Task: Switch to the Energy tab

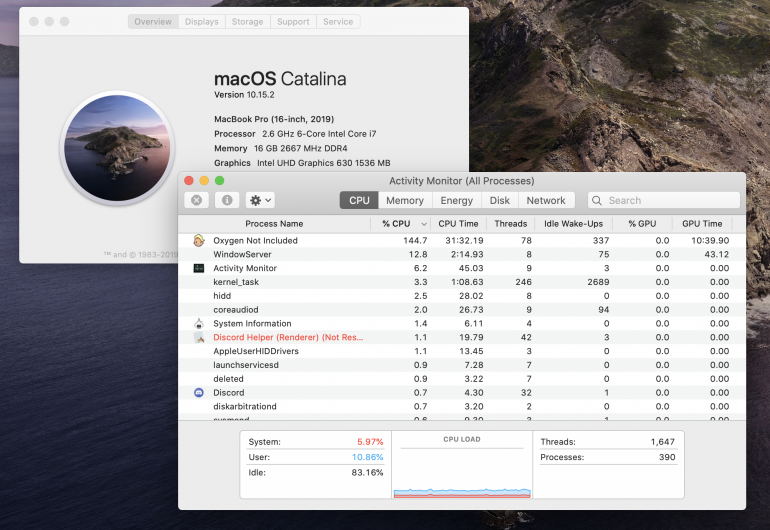Action: [456, 200]
